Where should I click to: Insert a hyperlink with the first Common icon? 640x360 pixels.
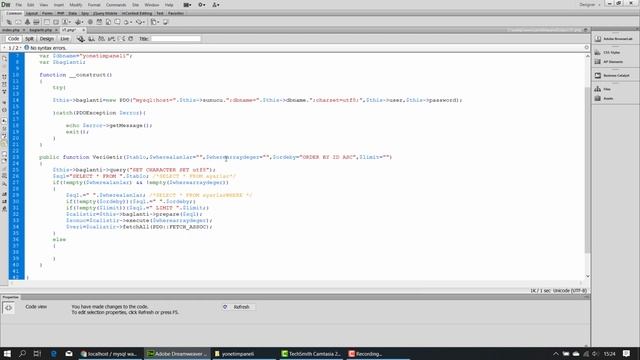click(9, 22)
